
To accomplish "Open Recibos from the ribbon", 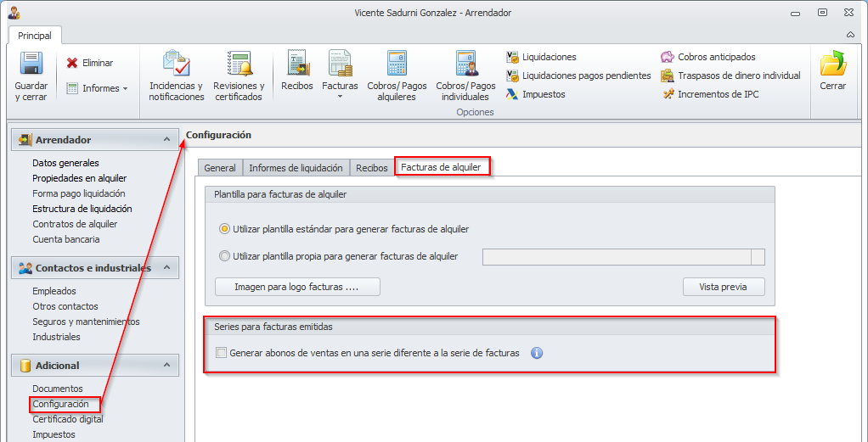I will click(297, 70).
